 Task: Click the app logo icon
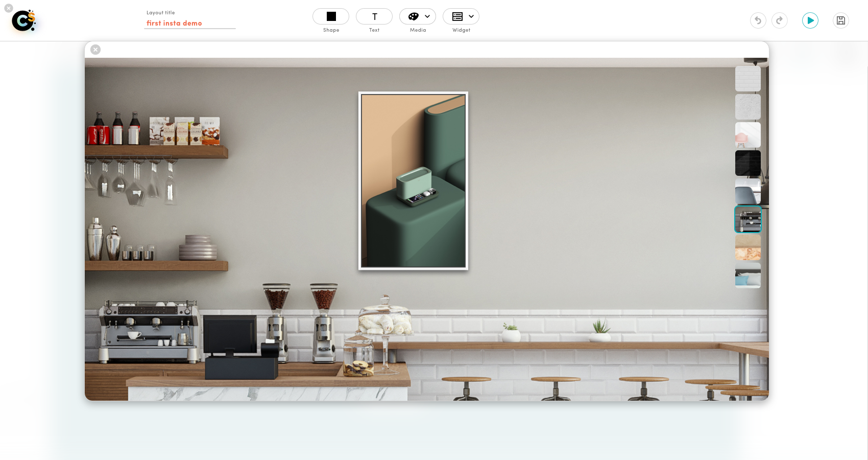pyautogui.click(x=24, y=21)
